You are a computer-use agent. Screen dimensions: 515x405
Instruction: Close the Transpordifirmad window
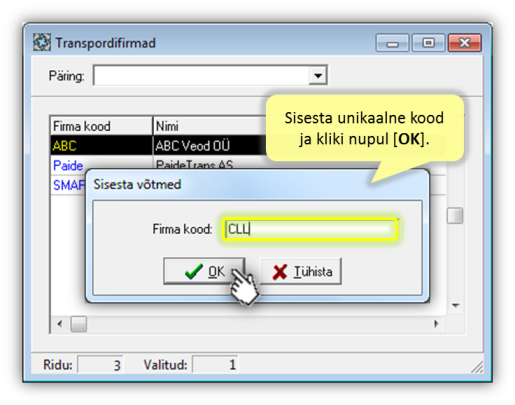click(465, 43)
